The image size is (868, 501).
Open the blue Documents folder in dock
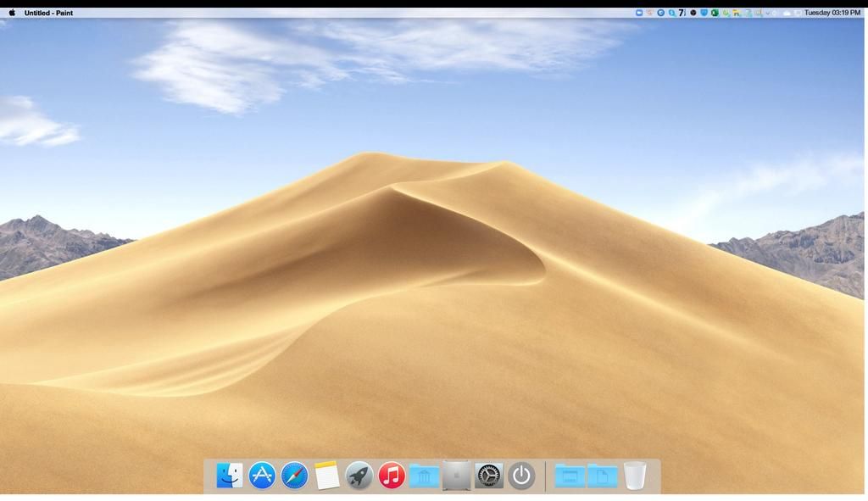pyautogui.click(x=603, y=476)
